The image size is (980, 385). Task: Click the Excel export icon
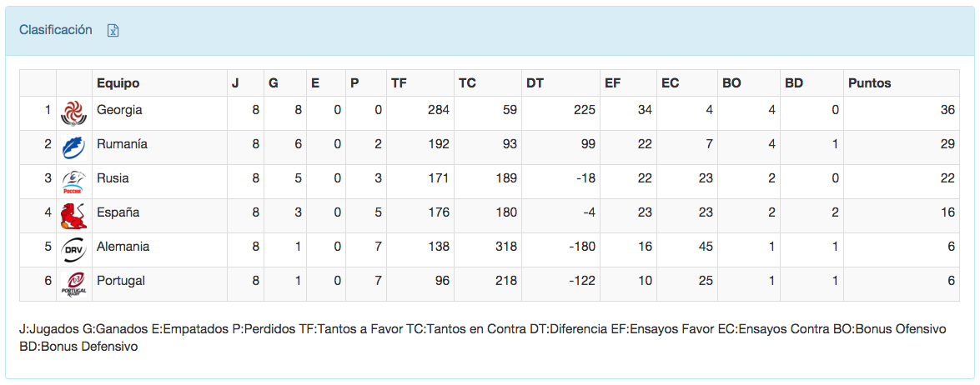[x=113, y=30]
